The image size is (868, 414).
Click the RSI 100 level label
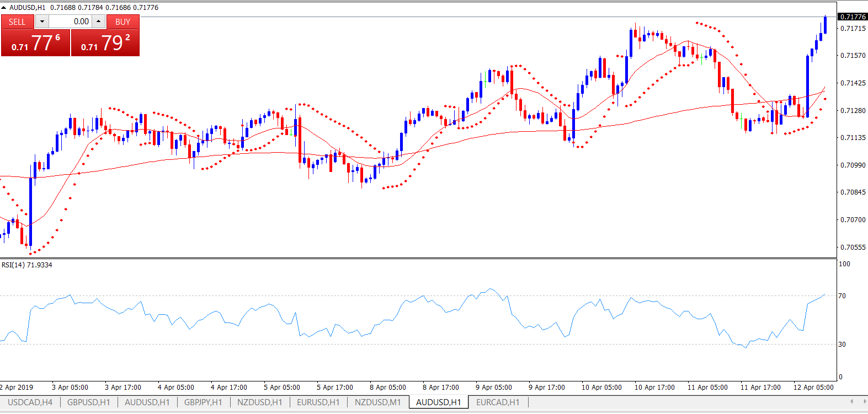844,264
